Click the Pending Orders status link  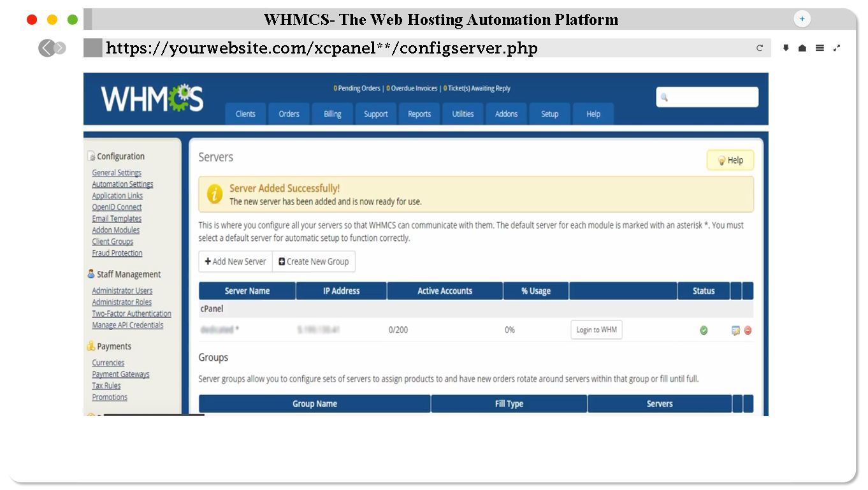(x=357, y=89)
